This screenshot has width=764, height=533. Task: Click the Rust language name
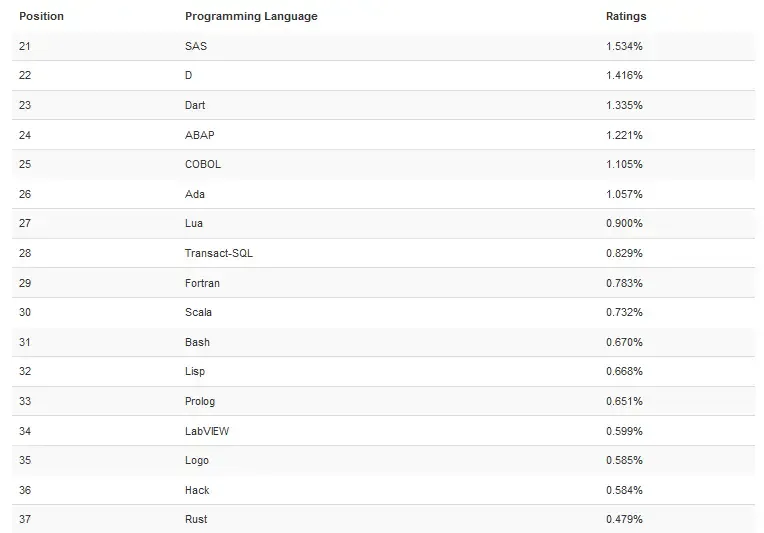click(x=196, y=519)
